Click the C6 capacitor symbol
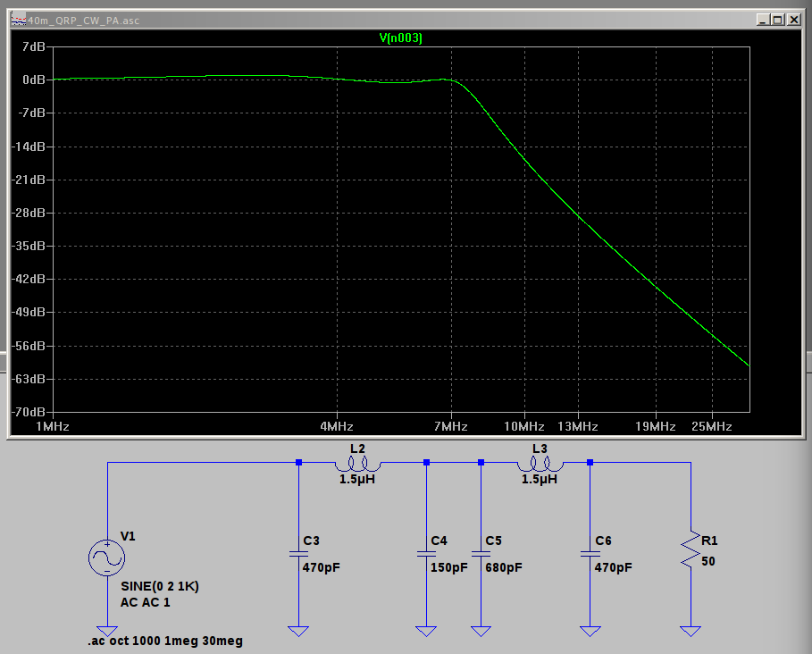 pyautogui.click(x=590, y=554)
